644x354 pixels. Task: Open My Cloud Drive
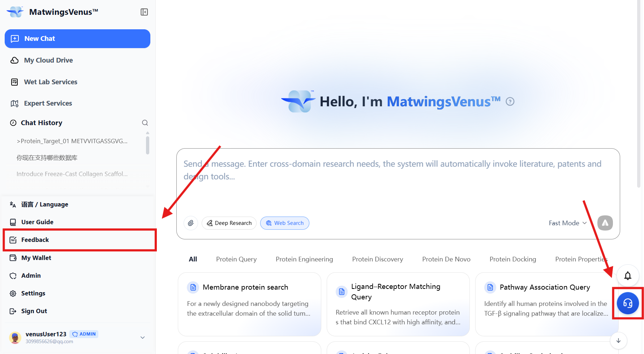tap(48, 60)
